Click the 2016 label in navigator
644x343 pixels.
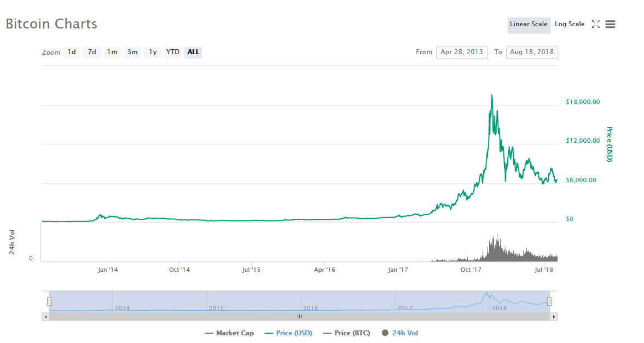[x=310, y=308]
